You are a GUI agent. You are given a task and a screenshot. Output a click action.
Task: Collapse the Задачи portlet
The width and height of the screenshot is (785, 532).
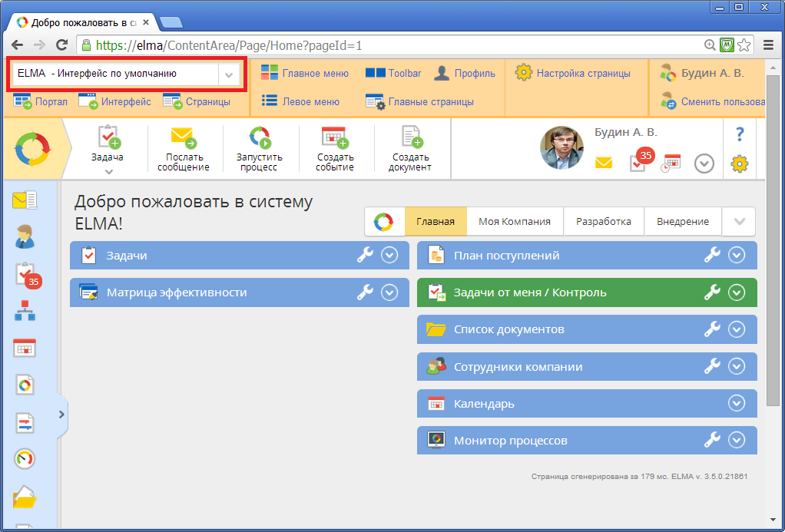(389, 255)
